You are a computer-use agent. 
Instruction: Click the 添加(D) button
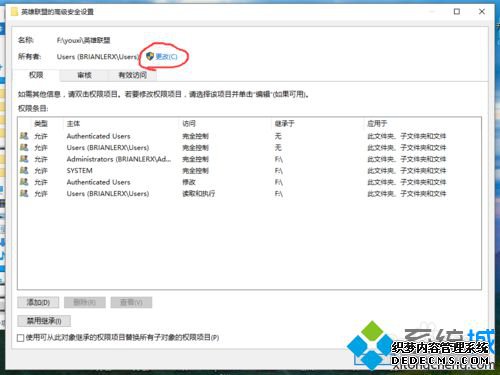pyautogui.click(x=38, y=302)
